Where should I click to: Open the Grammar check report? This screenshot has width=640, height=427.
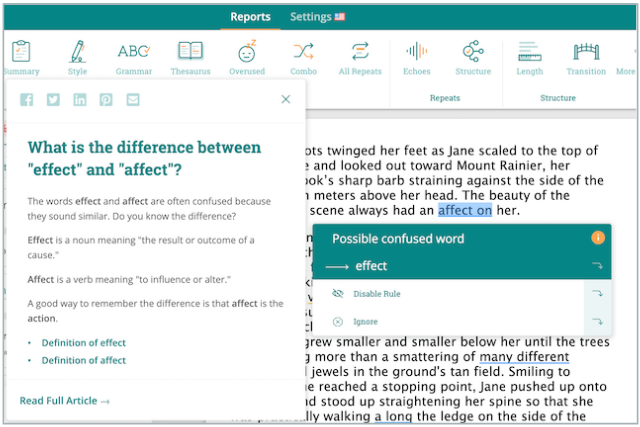[x=134, y=58]
